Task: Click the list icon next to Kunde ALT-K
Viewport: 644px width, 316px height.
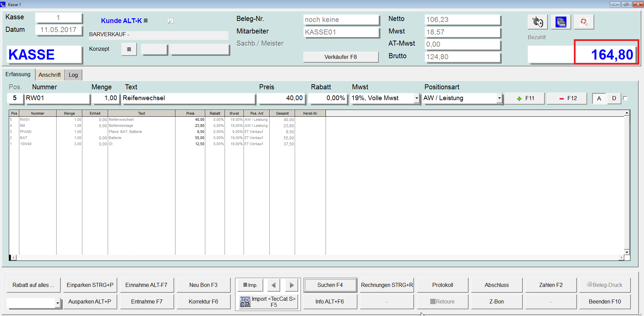Action: pyautogui.click(x=146, y=21)
